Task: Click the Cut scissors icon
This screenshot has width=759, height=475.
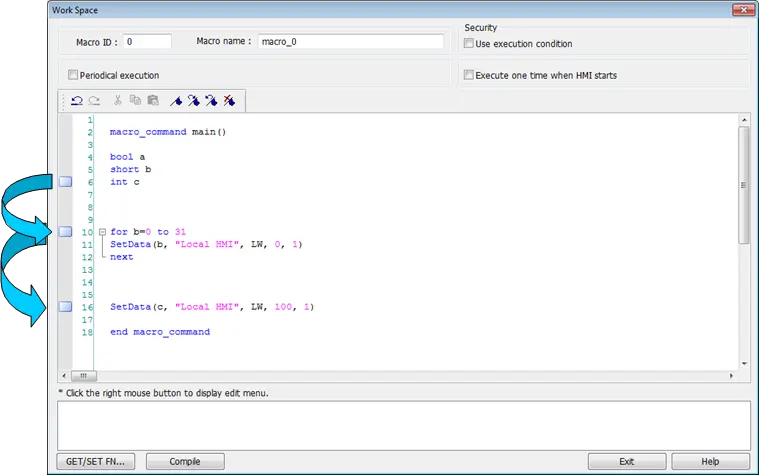Action: (118, 100)
